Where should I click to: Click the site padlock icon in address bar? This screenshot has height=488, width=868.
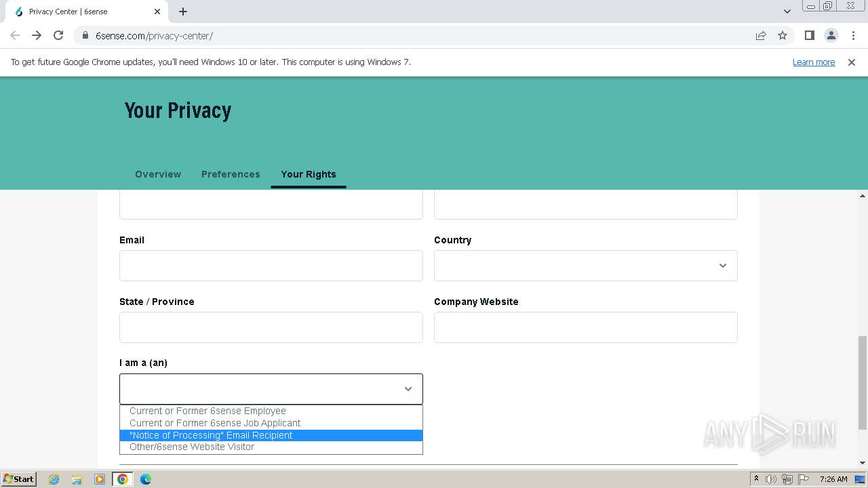[85, 35]
